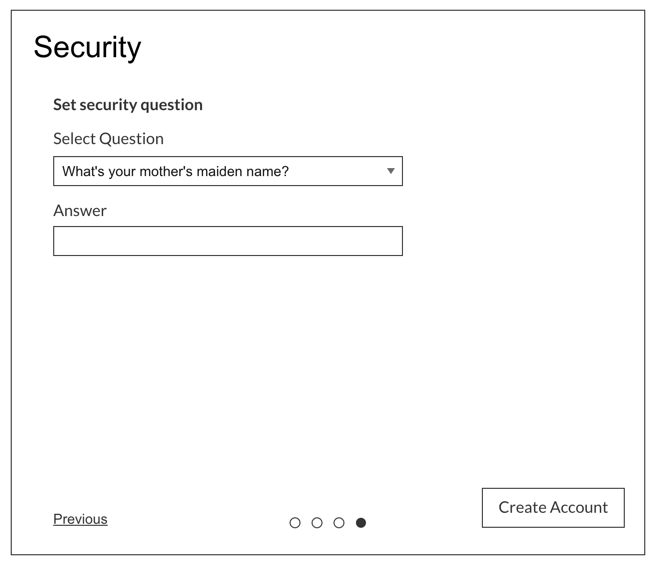655x564 pixels.
Task: Click the mother's maiden name option text
Action: (175, 171)
